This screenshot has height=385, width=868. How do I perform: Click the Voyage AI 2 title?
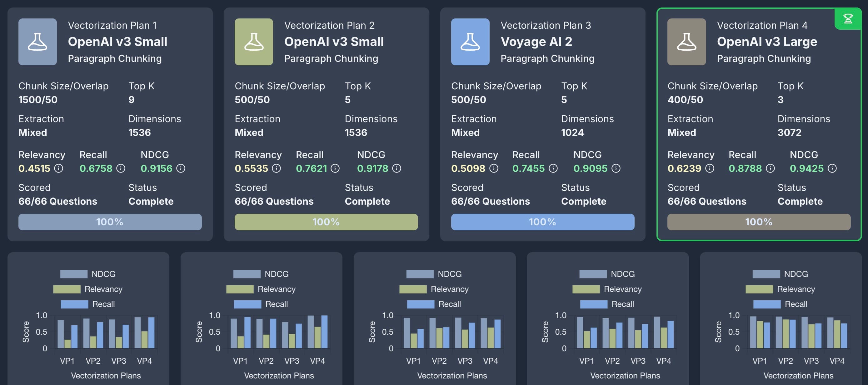(x=536, y=42)
